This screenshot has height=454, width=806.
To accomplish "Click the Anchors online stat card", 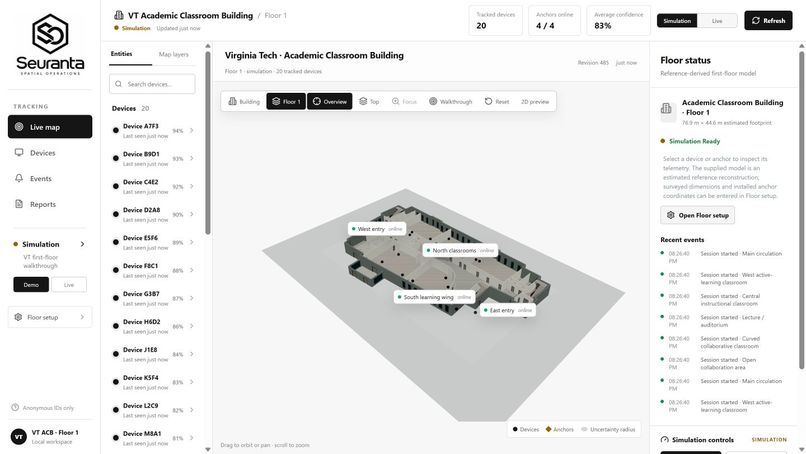I will click(x=554, y=21).
